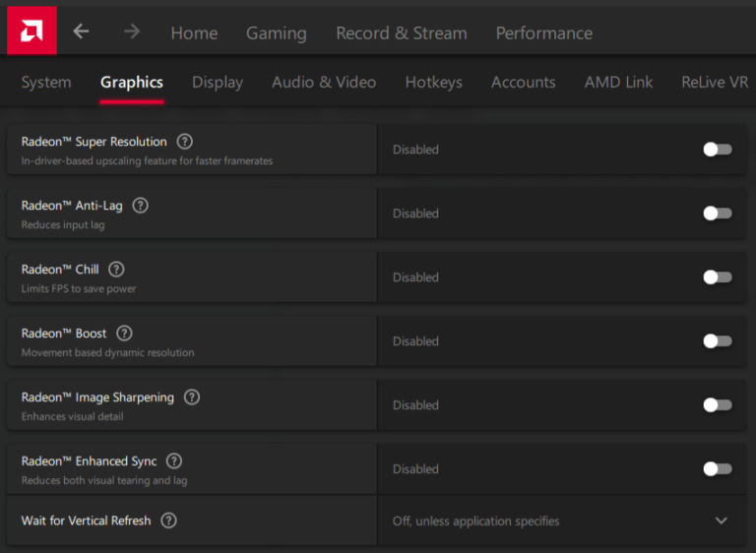Go back with the left arrow
This screenshot has height=553, width=756.
click(81, 31)
